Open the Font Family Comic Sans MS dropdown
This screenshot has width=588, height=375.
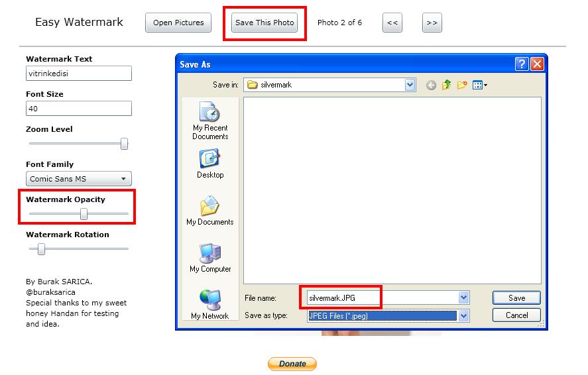[x=79, y=179]
